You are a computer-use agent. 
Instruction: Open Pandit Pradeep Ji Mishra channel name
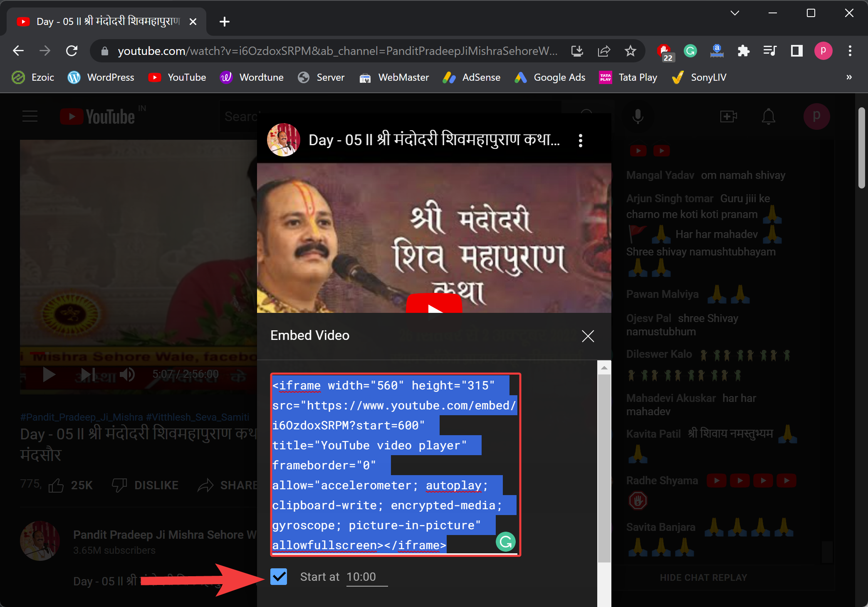coord(165,535)
